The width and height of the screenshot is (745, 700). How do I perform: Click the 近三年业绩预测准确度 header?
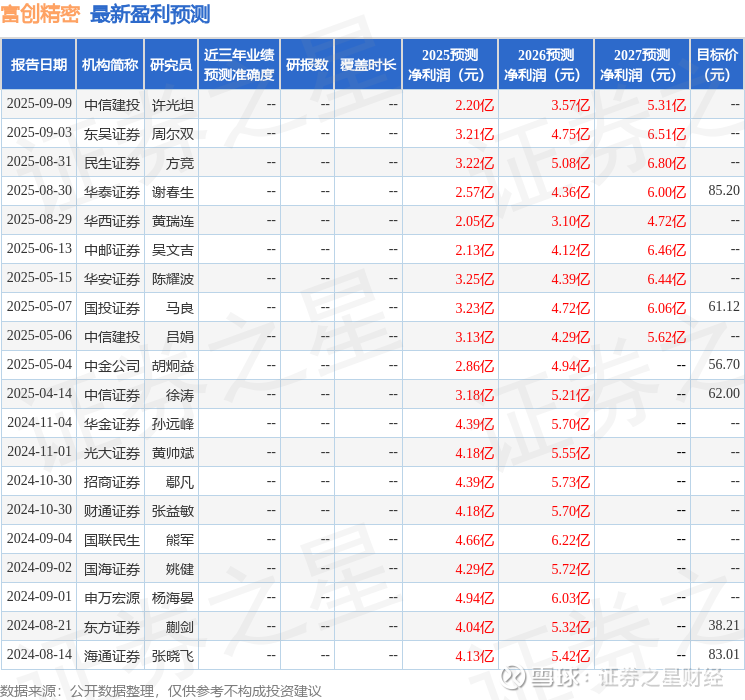[239, 65]
